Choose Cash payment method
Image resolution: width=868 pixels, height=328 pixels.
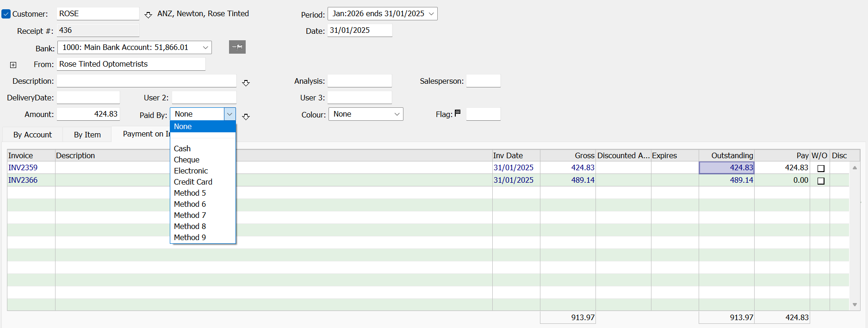203,149
